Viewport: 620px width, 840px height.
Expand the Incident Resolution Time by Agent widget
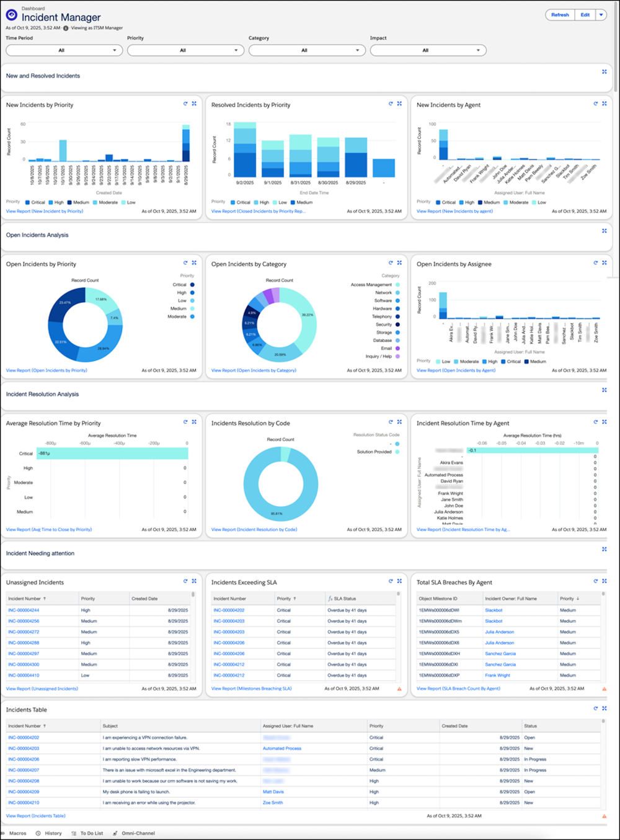pos(604,422)
